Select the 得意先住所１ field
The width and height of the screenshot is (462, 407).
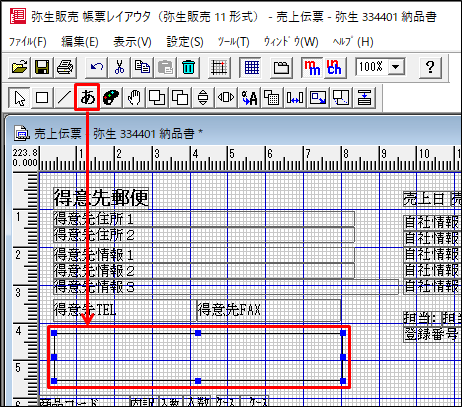[x=204, y=219]
